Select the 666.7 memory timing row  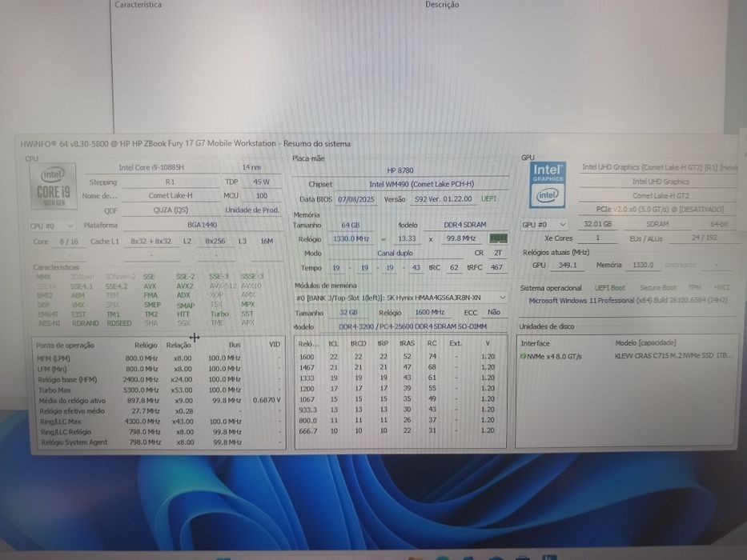(x=400, y=430)
